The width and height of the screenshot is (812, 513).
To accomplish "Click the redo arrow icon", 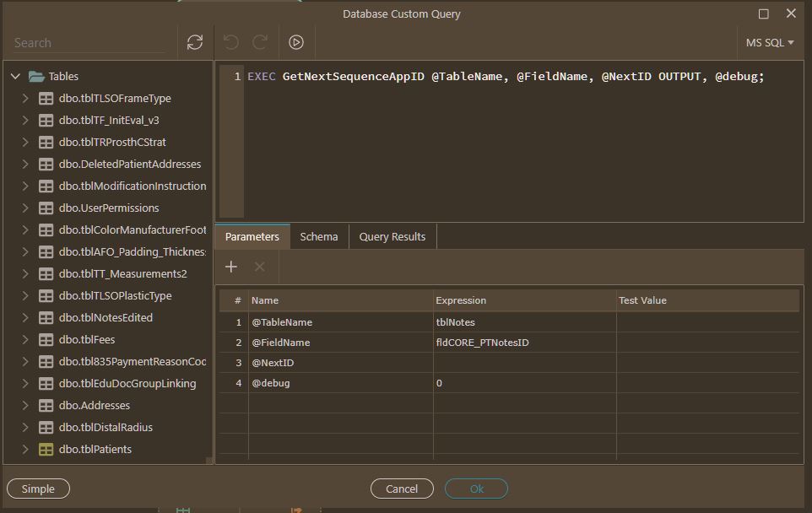I will tap(260, 42).
